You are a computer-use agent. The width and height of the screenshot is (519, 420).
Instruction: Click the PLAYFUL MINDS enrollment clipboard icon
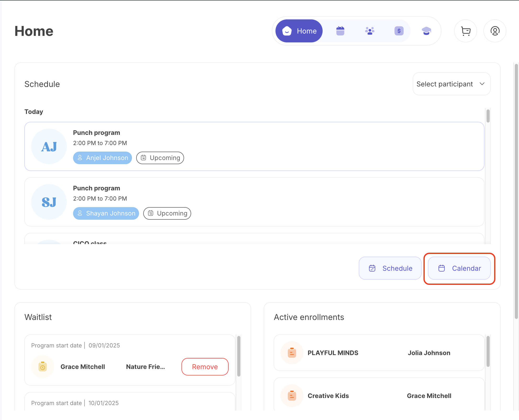tap(292, 353)
